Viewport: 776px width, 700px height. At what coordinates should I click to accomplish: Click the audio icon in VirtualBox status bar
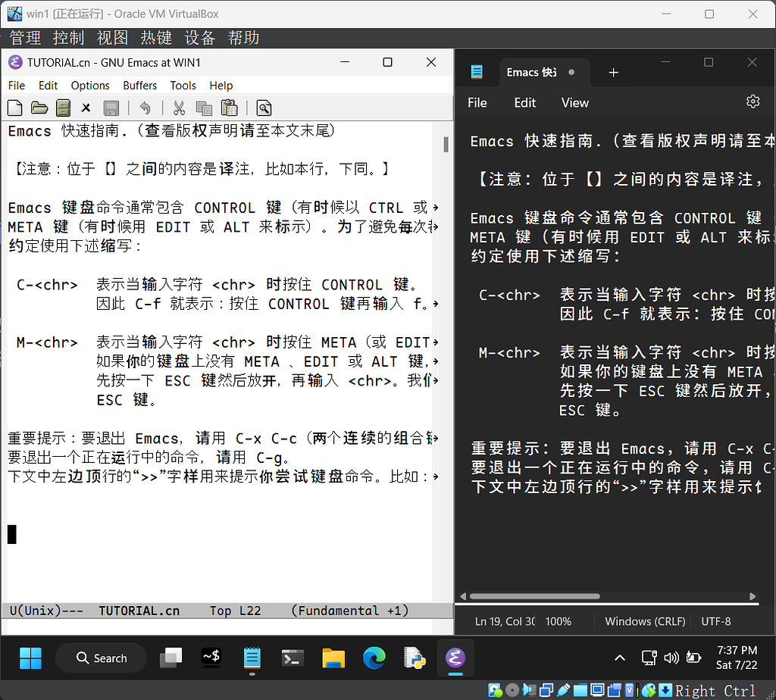[x=528, y=690]
